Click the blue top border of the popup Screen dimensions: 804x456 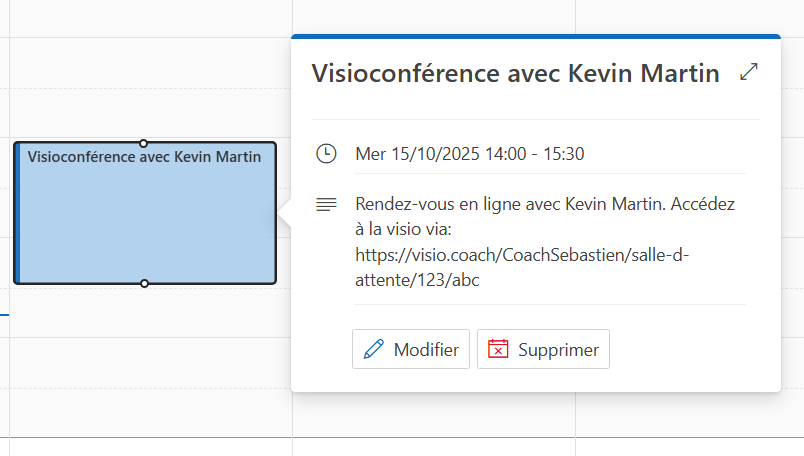point(535,36)
